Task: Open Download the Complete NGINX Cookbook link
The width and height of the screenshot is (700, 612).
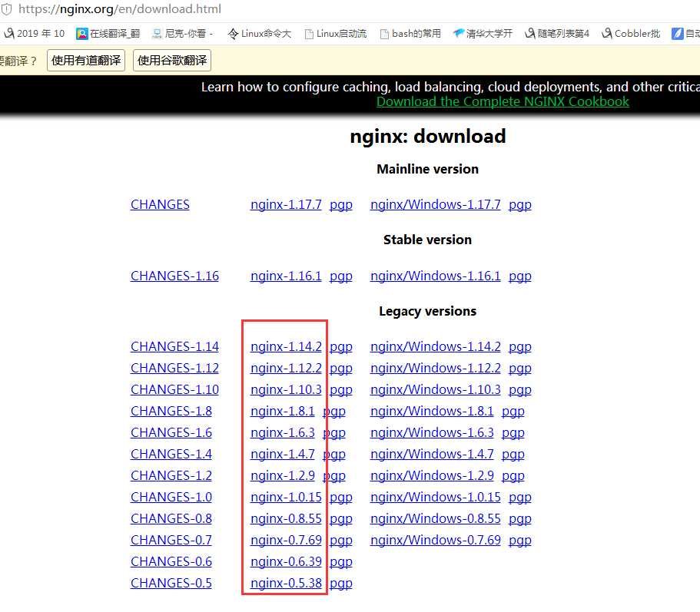Action: (503, 101)
